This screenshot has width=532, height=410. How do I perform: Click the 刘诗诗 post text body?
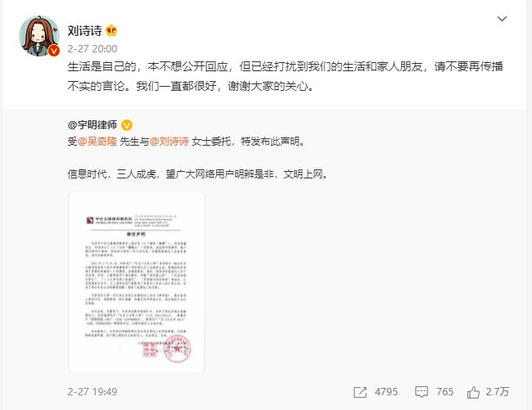[285, 76]
